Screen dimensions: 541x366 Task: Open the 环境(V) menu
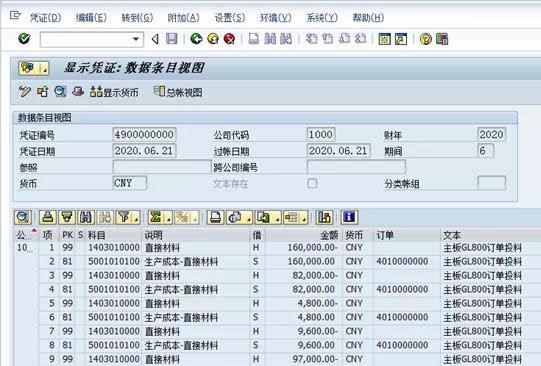pos(275,17)
